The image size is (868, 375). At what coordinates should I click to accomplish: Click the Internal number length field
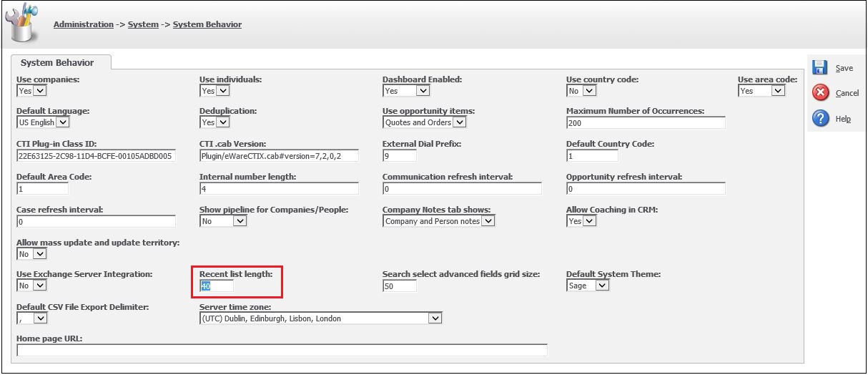coord(279,188)
